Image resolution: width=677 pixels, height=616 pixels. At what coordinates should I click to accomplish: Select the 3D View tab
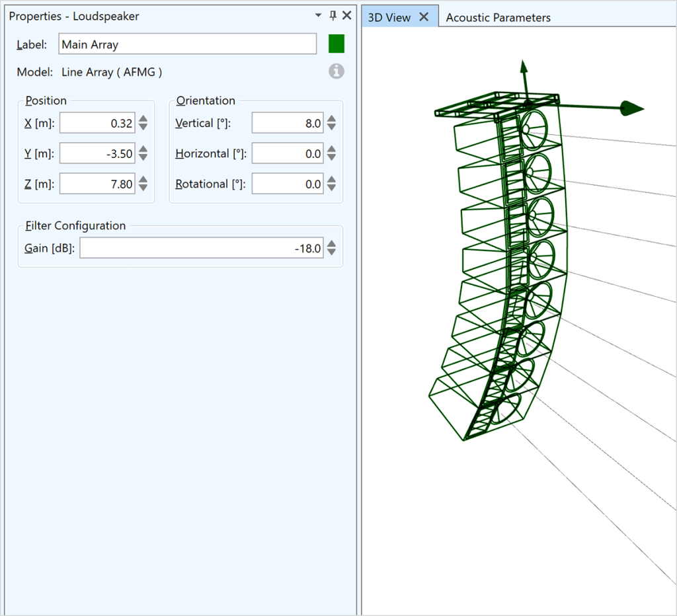389,18
